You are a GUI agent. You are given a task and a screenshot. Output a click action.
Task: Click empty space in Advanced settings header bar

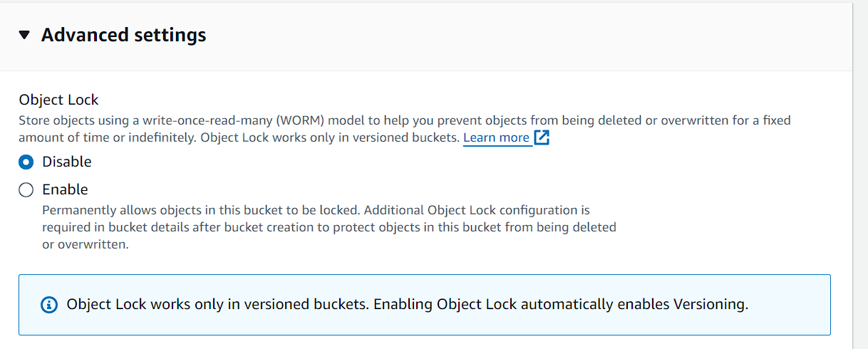[527, 35]
